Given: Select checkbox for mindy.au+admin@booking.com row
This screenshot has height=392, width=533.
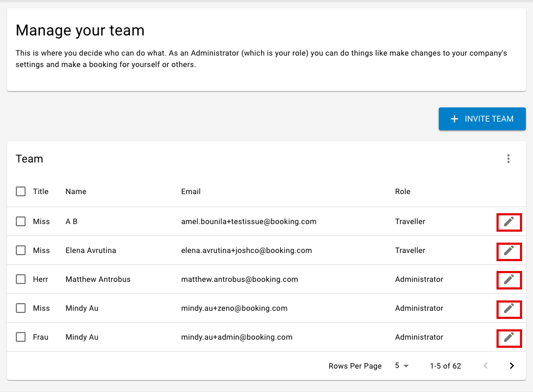Looking at the screenshot, I should (21, 337).
